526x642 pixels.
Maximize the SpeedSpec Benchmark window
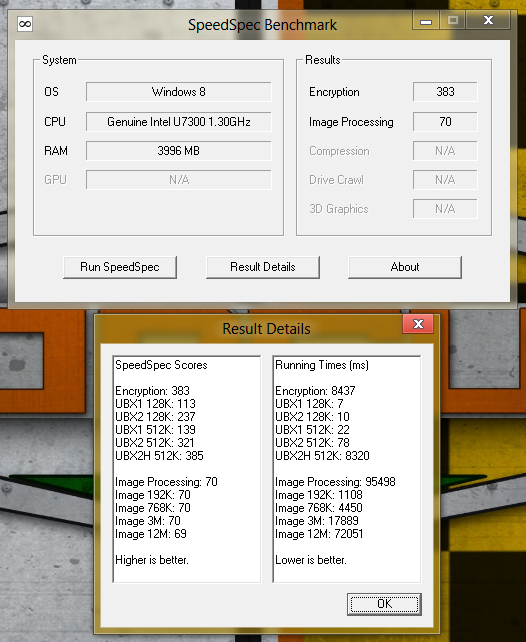point(452,20)
